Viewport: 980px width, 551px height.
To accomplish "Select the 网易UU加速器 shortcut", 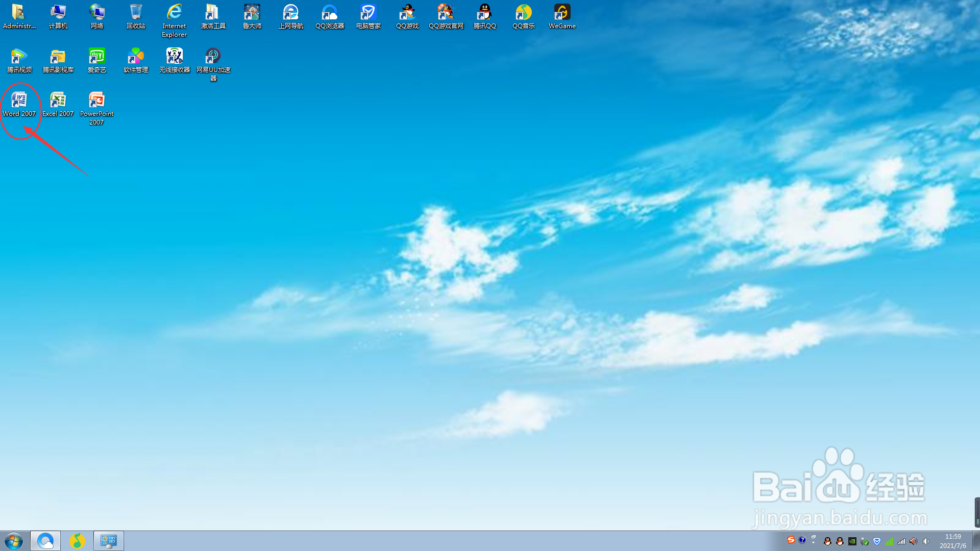I will [213, 57].
